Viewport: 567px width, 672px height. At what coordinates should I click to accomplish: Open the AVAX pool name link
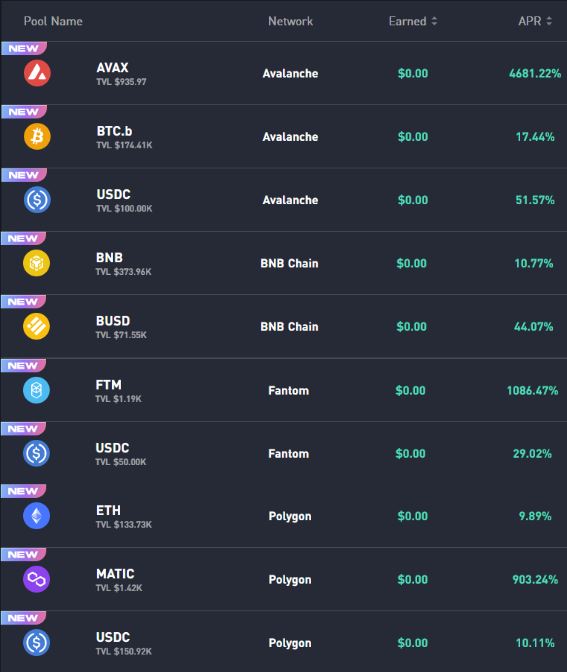click(112, 68)
